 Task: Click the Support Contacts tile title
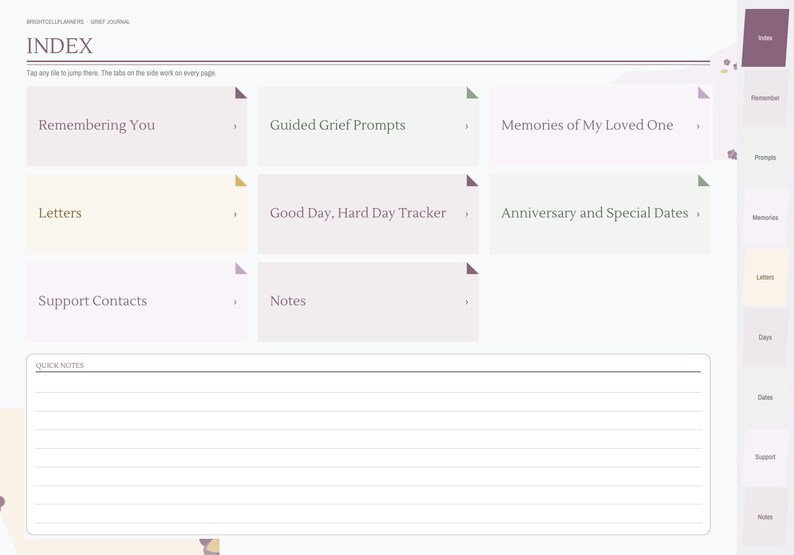coord(93,301)
